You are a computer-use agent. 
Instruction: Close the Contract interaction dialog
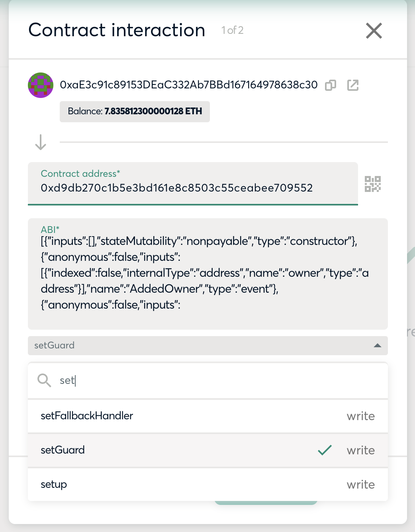coord(374,31)
